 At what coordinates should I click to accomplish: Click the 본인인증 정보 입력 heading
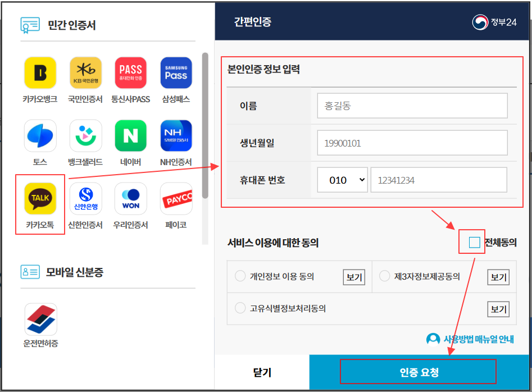coord(263,69)
